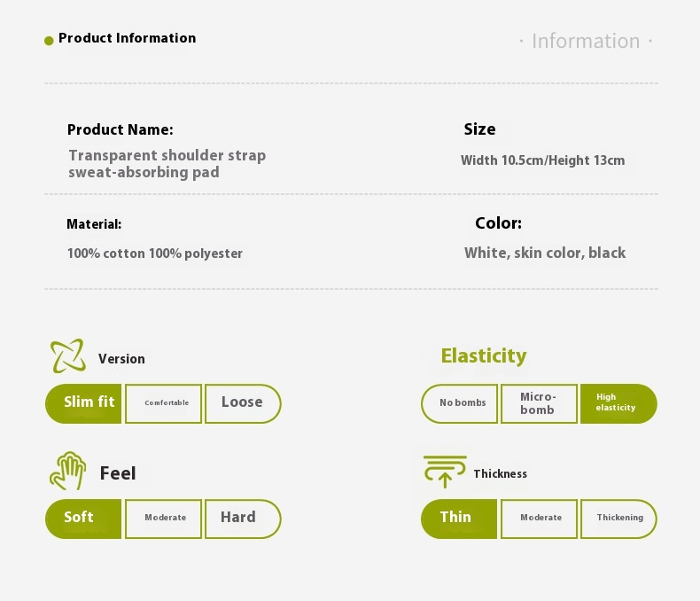Click the Version pinwheel icon
This screenshot has width=700, height=601.
[68, 355]
